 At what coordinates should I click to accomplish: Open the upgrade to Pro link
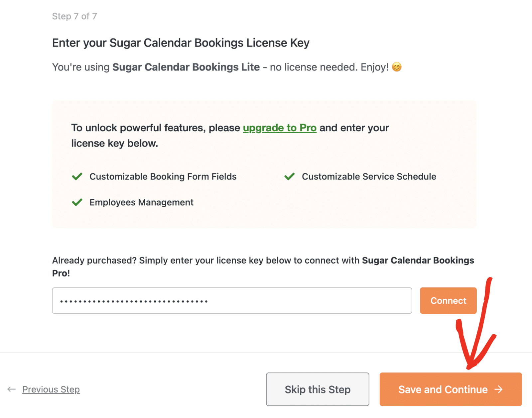[280, 128]
